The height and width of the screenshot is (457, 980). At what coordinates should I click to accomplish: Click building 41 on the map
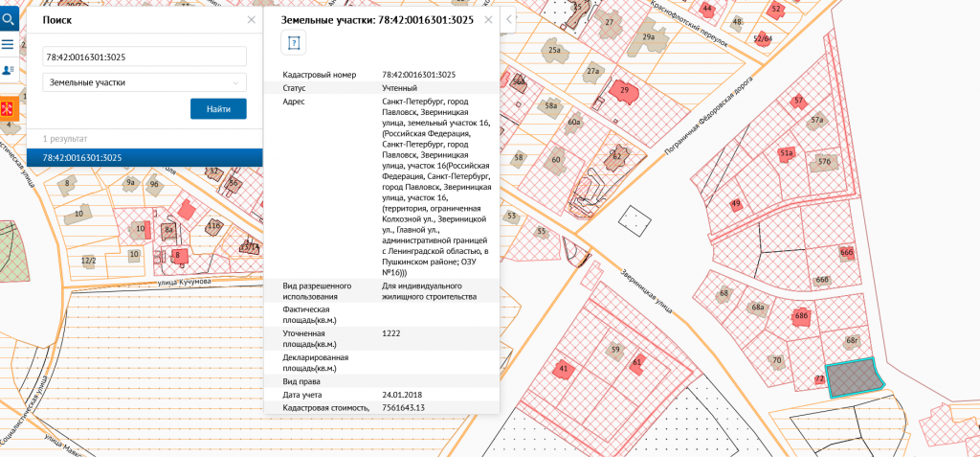[563, 369]
